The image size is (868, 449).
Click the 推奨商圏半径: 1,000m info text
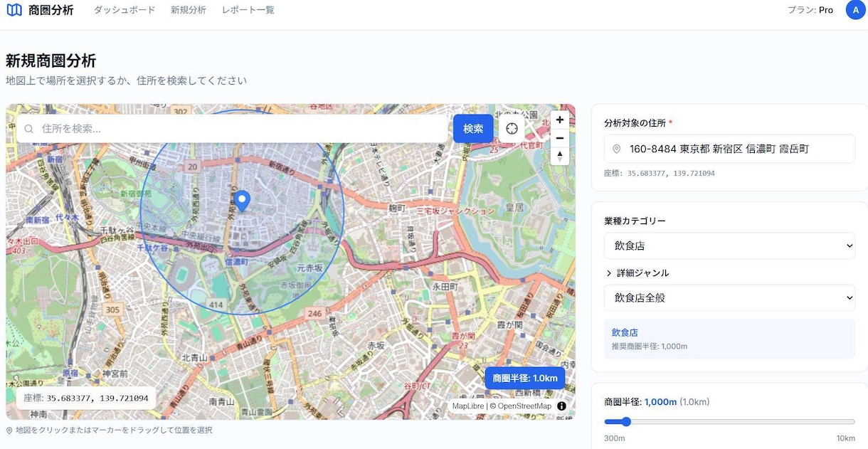click(x=650, y=347)
